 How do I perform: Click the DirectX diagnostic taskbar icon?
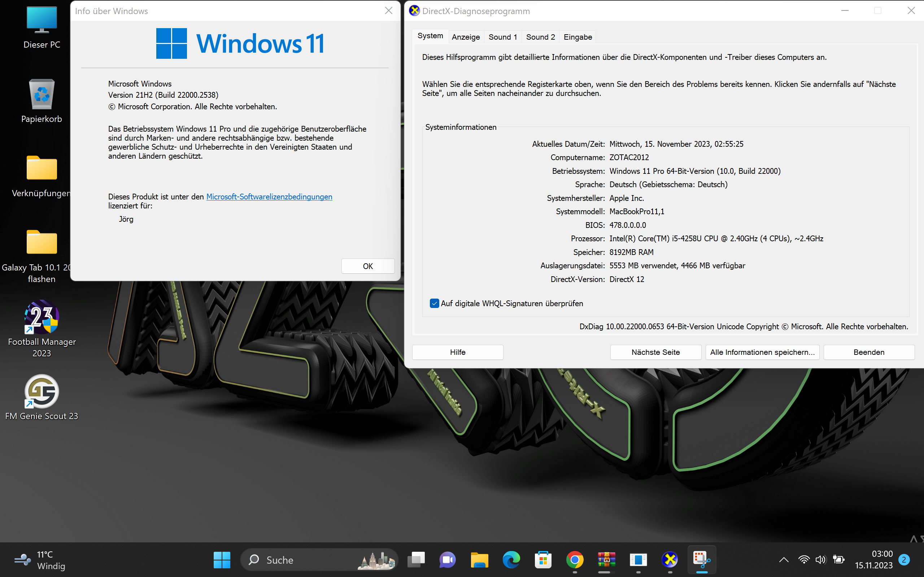tap(670, 559)
